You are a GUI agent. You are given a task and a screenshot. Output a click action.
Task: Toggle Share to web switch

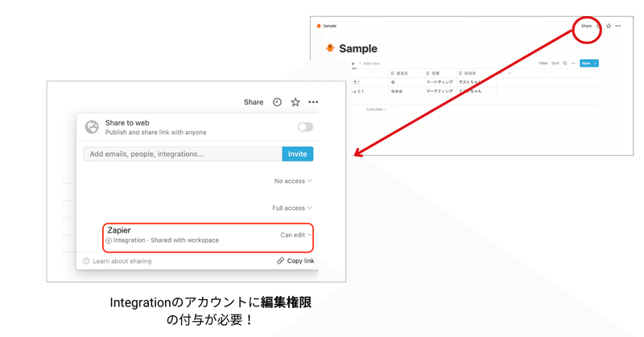point(306,127)
